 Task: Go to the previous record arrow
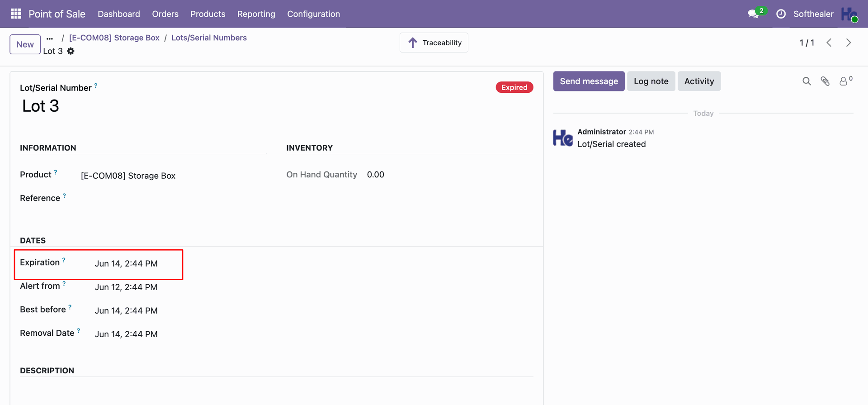coord(829,43)
